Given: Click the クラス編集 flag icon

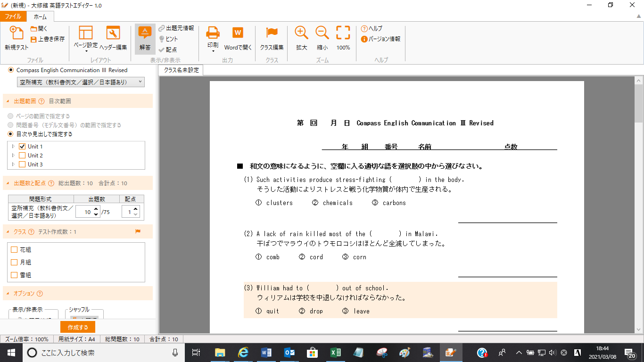Looking at the screenshot, I should click(x=272, y=33).
